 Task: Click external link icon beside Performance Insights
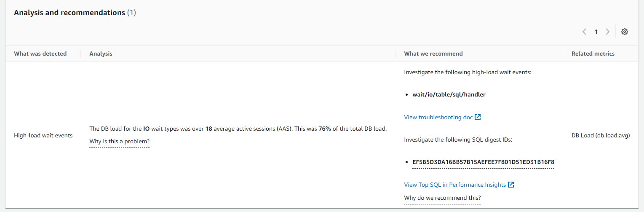[x=511, y=185]
